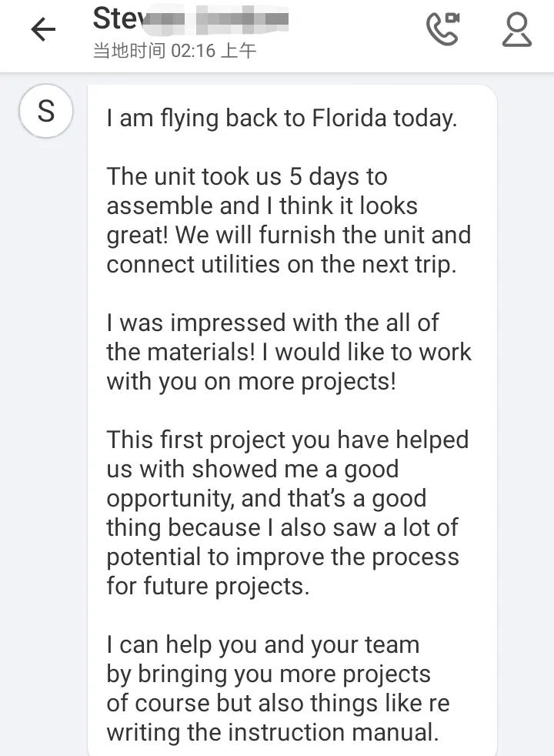
Task: Tap the sender's "S" avatar
Action: coord(46,112)
